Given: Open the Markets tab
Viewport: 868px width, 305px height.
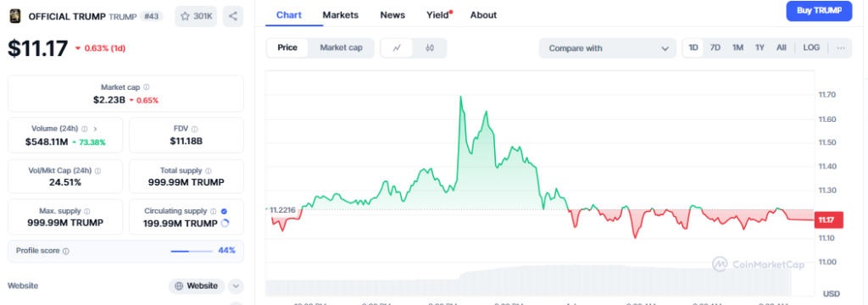Looking at the screenshot, I should click(341, 15).
